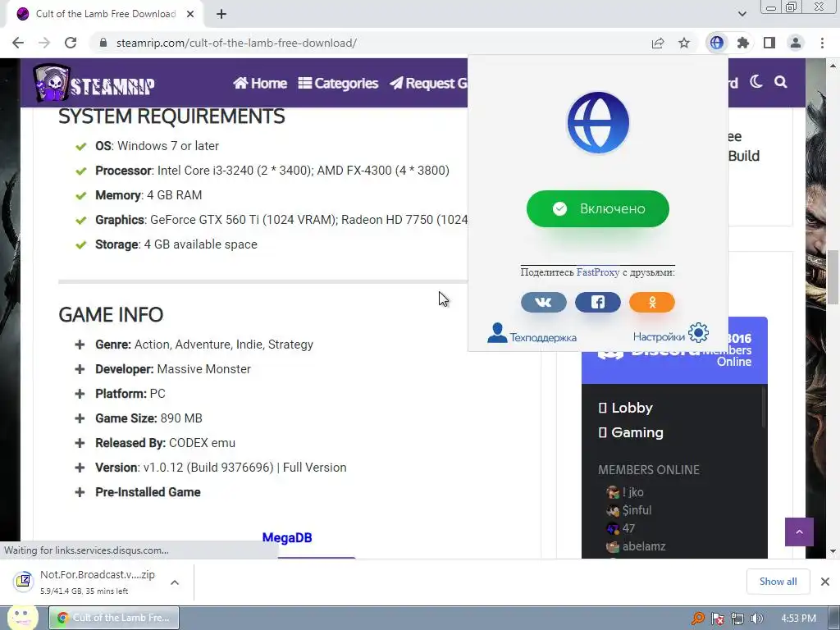Open the Categories menu
This screenshot has height=630, width=840.
click(x=338, y=83)
